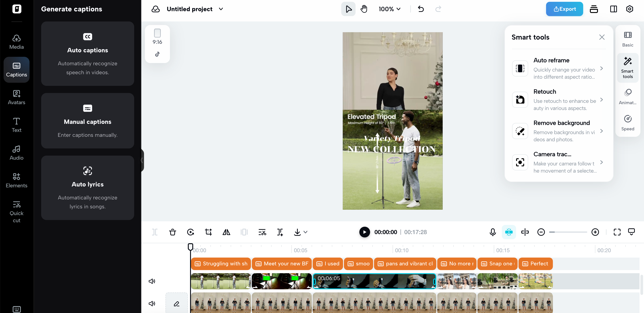Open the Elements sidebar tab
Image resolution: width=644 pixels, height=313 pixels.
(x=17, y=180)
